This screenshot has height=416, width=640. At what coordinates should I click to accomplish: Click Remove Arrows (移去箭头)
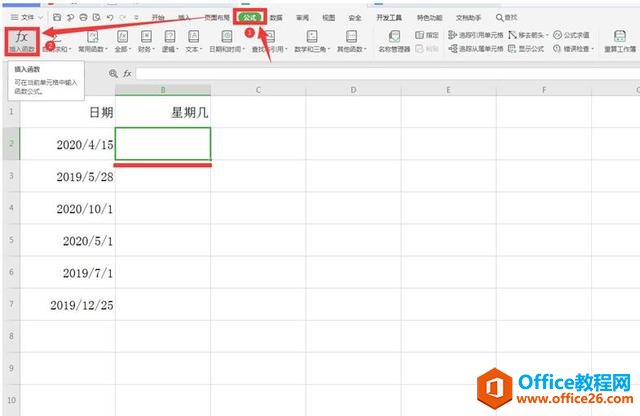[x=528, y=35]
